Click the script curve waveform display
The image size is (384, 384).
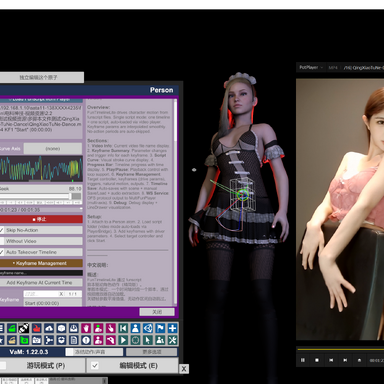tap(41, 169)
